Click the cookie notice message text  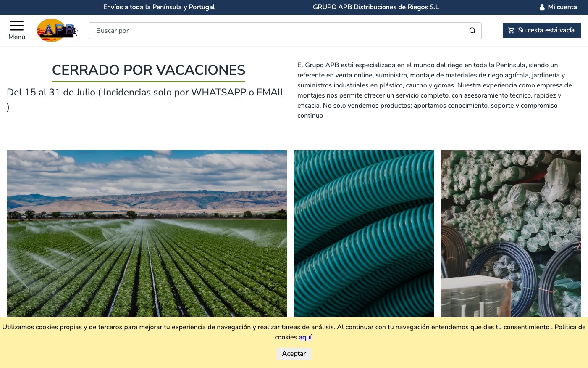click(x=294, y=332)
